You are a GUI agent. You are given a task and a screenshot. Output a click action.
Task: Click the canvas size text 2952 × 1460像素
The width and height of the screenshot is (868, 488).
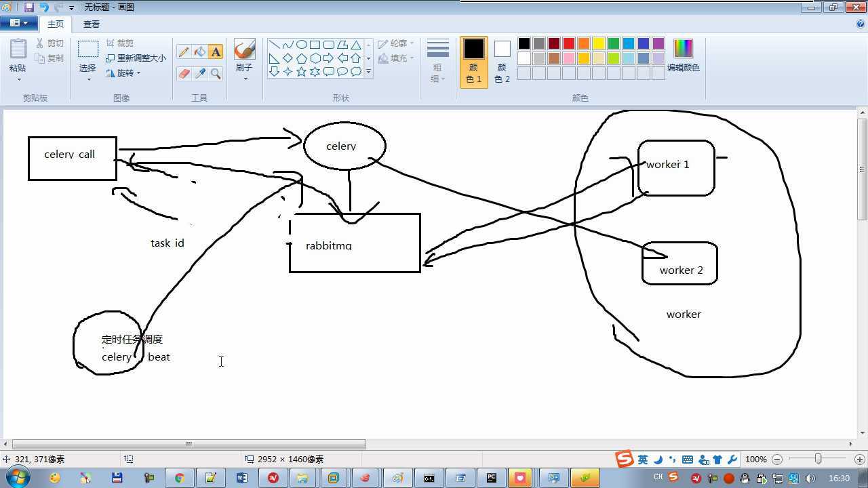click(290, 460)
